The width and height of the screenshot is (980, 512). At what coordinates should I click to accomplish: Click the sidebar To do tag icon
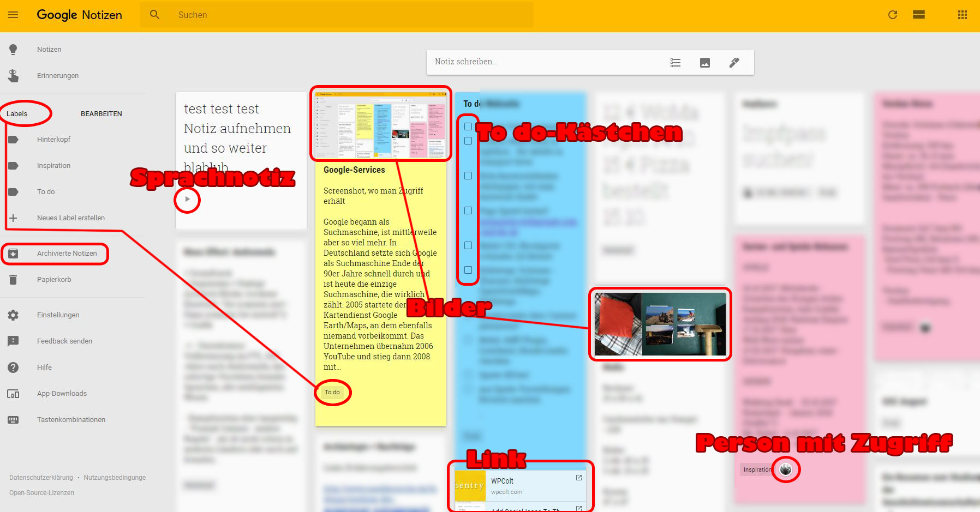click(14, 192)
